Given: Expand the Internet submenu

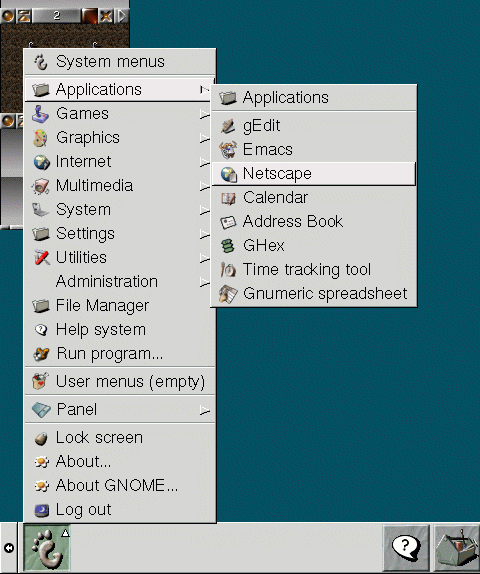Looking at the screenshot, I should [x=120, y=161].
